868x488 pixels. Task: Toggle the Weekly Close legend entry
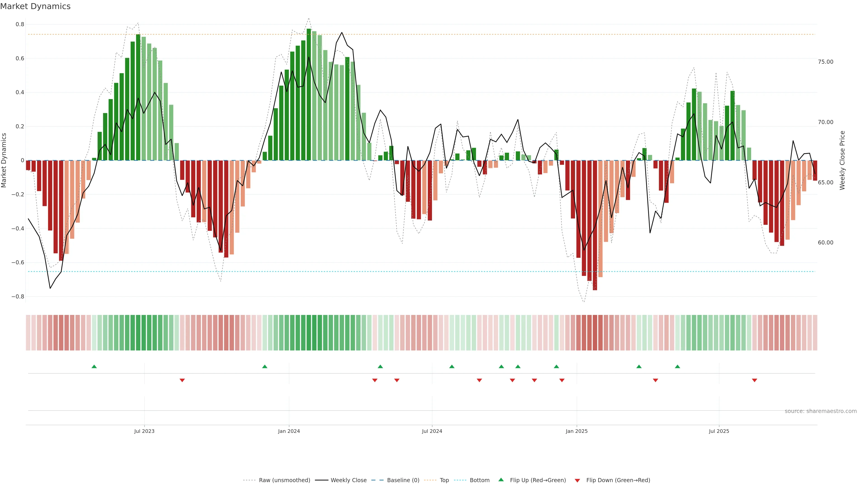point(348,480)
